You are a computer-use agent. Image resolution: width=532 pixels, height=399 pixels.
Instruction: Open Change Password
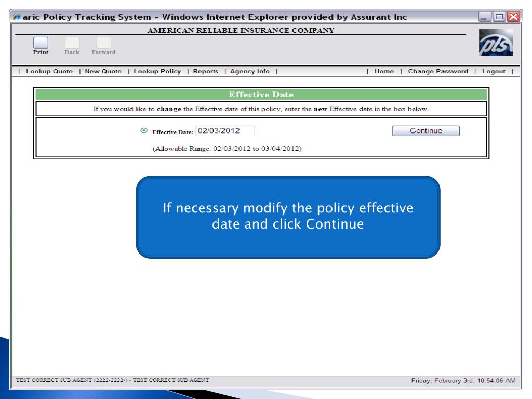click(437, 71)
